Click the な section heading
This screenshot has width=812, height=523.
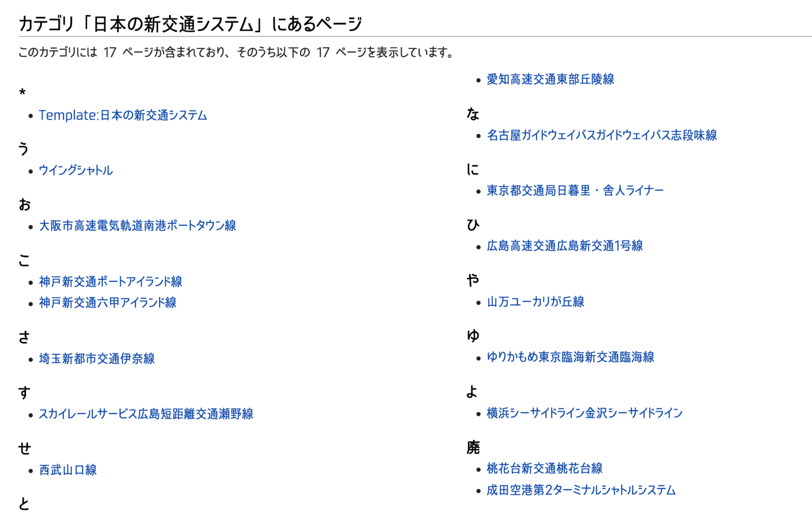point(473,114)
